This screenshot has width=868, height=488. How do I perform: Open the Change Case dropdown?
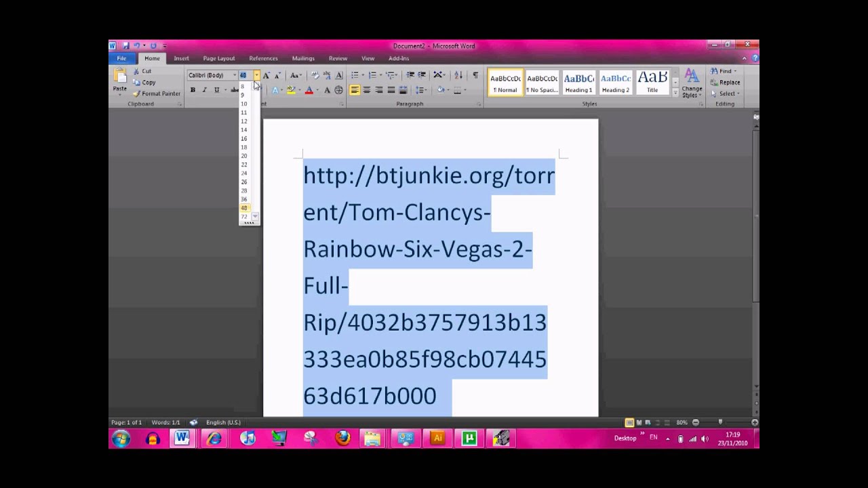(296, 75)
